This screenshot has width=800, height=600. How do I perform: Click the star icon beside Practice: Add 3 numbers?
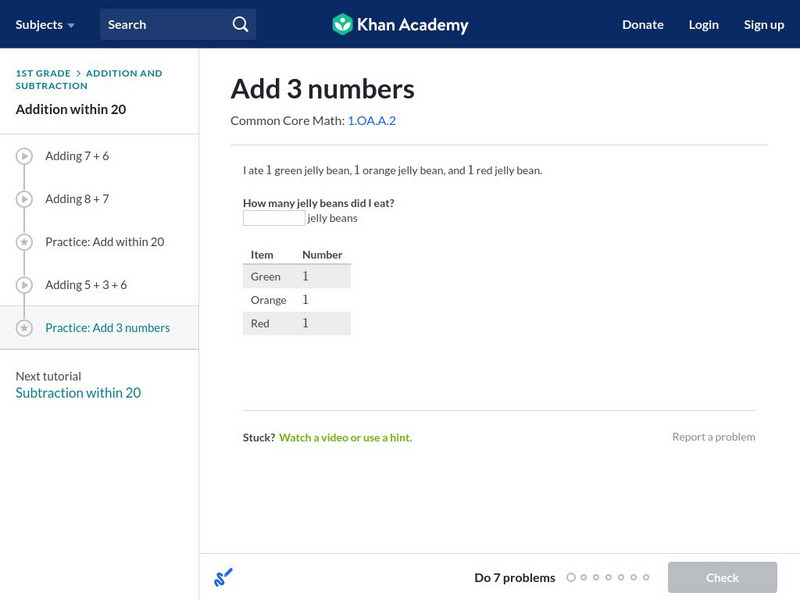pyautogui.click(x=26, y=326)
